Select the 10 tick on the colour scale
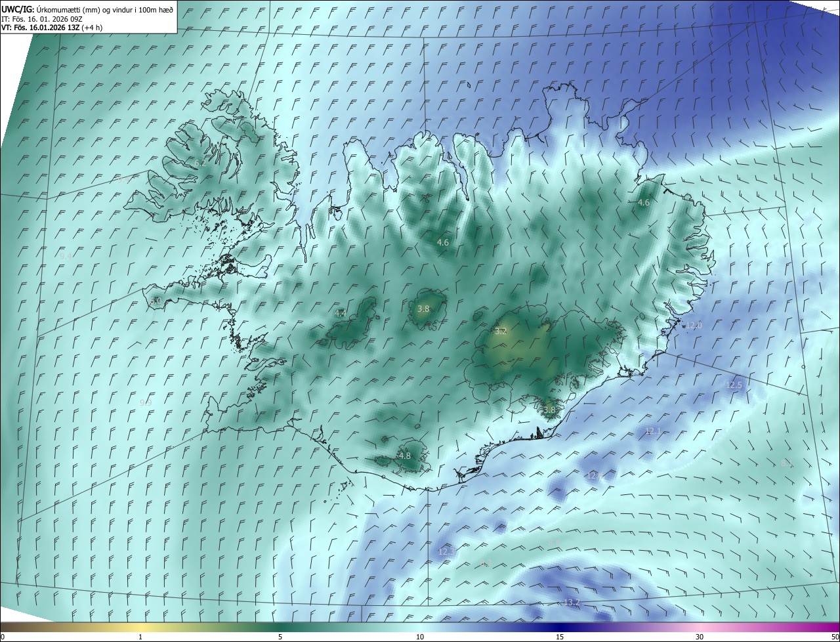This screenshot has height=642, width=840. pos(420,637)
